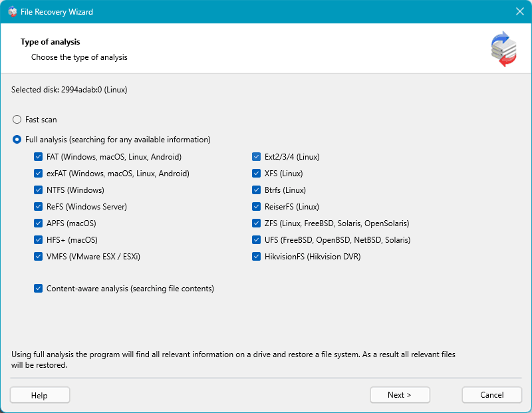Uncheck Btrfs (Linux) option
Image resolution: width=532 pixels, height=413 pixels.
(x=256, y=190)
